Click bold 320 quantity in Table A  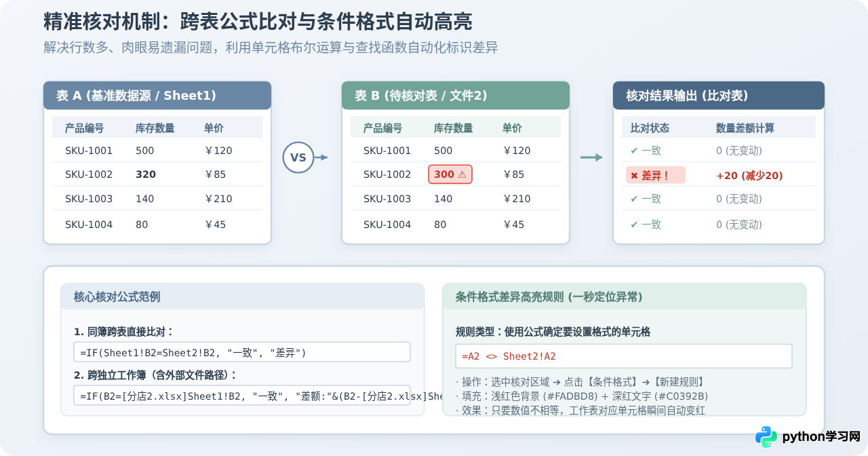click(x=146, y=174)
